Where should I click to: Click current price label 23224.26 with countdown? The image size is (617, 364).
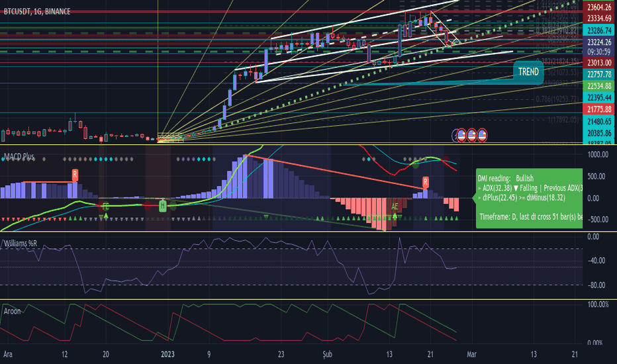click(599, 47)
